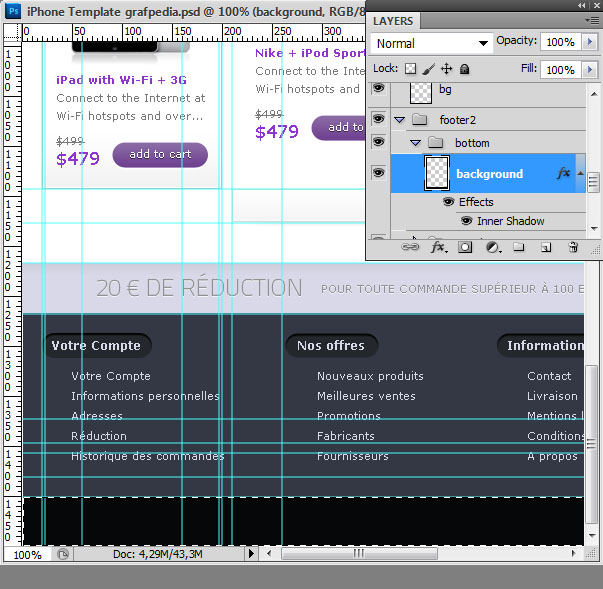Screen dimensions: 603x589
Task: Click the canvas vertical scroll down arrow
Action: [x=593, y=535]
